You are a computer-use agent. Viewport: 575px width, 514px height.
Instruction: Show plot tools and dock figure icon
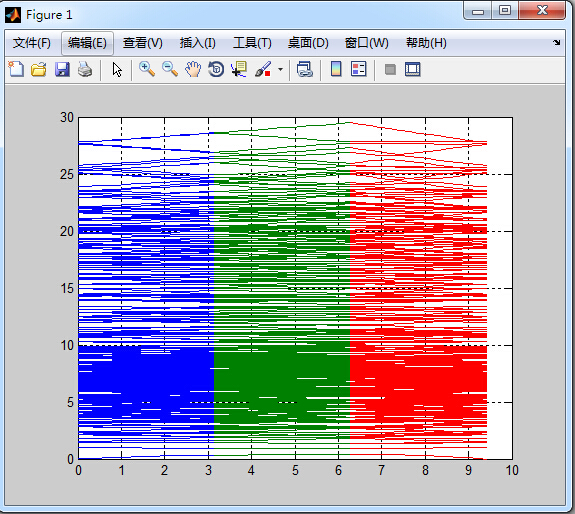pos(413,69)
